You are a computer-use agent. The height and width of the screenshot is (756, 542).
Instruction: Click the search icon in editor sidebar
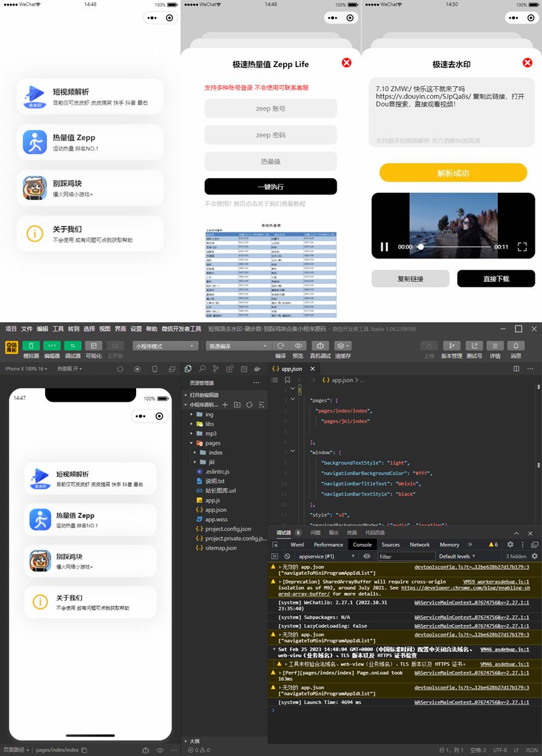coord(202,369)
